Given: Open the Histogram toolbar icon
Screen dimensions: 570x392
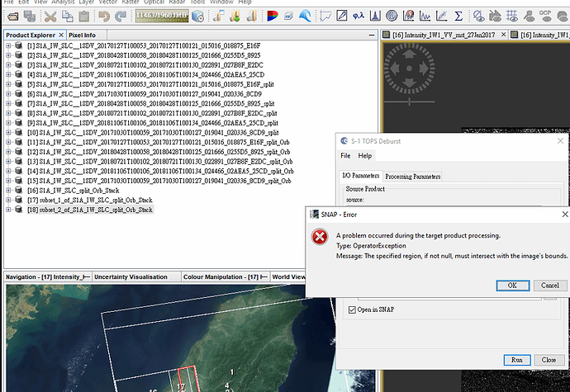Looking at the screenshot, I should coord(375,16).
